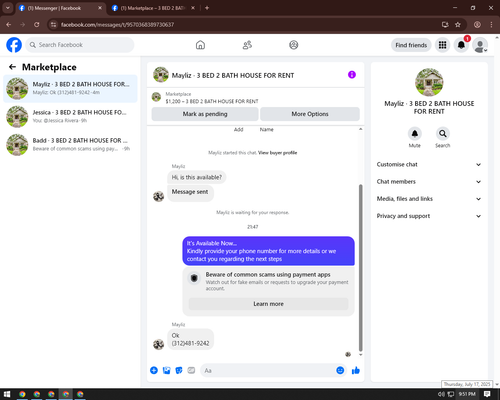
Task: Open the Windows notification center icon
Action: pos(487,394)
